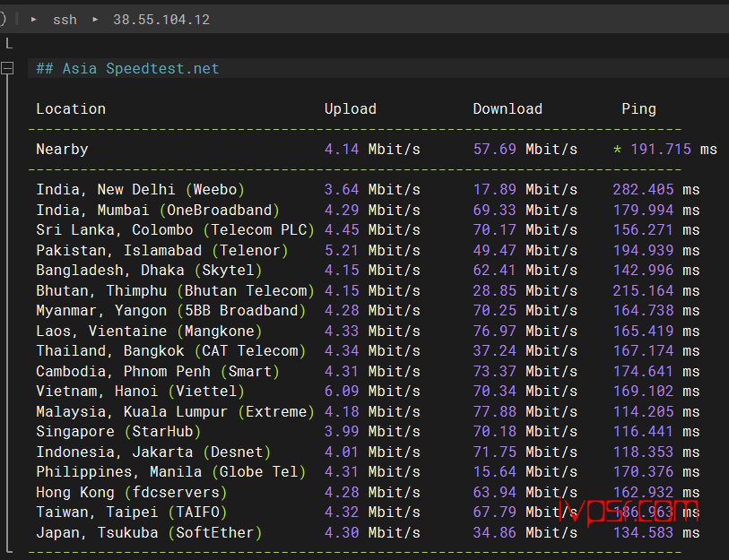Select 'India, New Delhi (Weebo)' location text

pyautogui.click(x=141, y=190)
